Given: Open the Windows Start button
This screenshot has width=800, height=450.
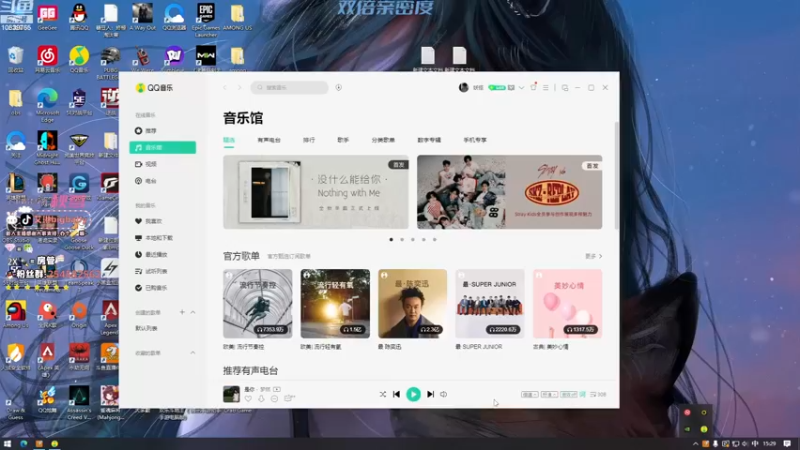Looking at the screenshot, I should coord(7,444).
